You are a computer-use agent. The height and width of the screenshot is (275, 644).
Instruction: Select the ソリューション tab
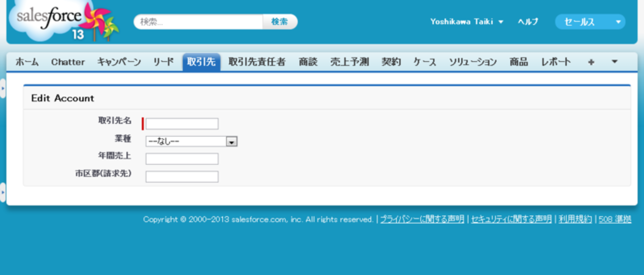point(473,62)
